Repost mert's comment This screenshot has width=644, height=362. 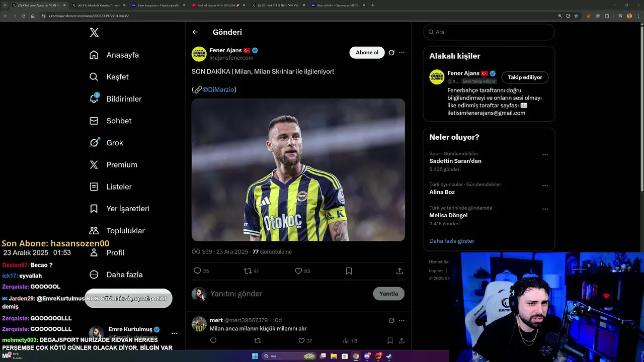258,341
